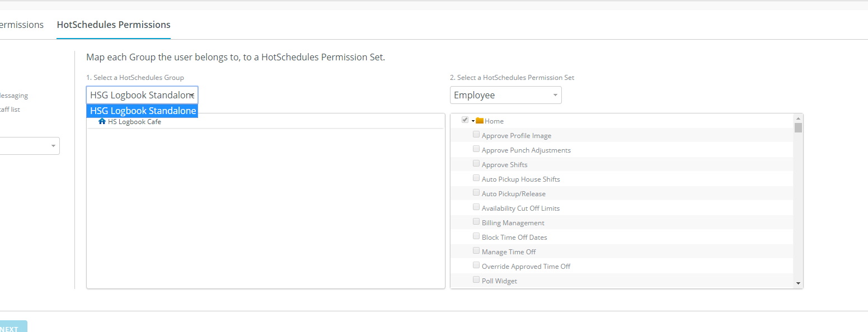Viewport: 868px width, 332px height.
Task: Select HSG Logbook Standalone option in list
Action: (143, 111)
